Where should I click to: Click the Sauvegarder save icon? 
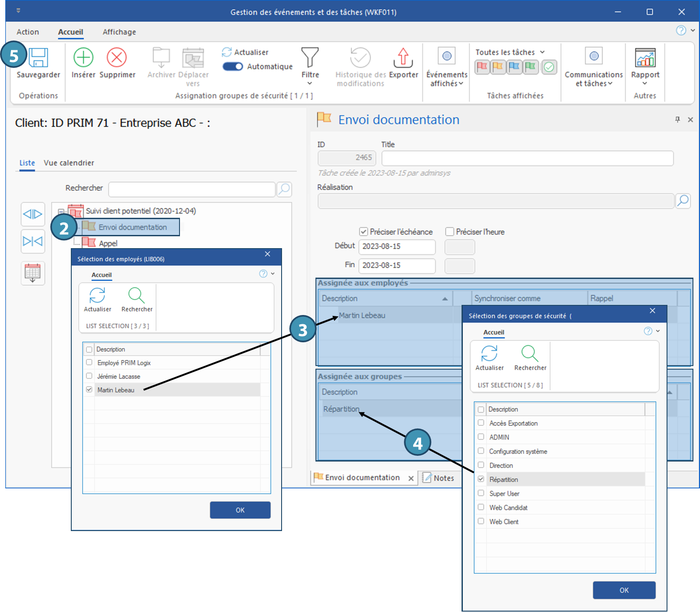tap(38, 58)
